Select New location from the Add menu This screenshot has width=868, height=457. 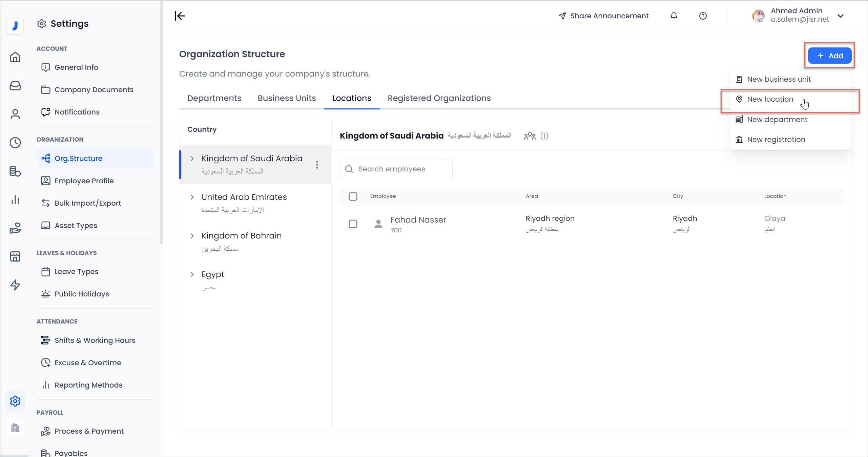[x=770, y=99]
